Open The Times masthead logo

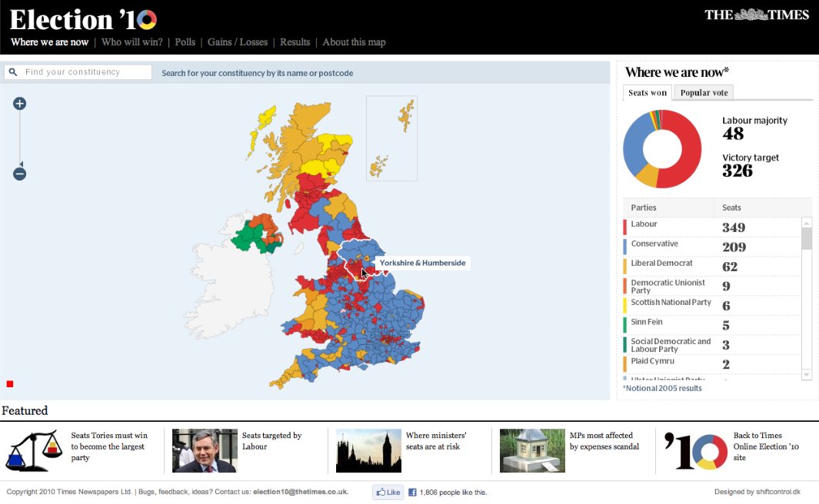[x=756, y=15]
